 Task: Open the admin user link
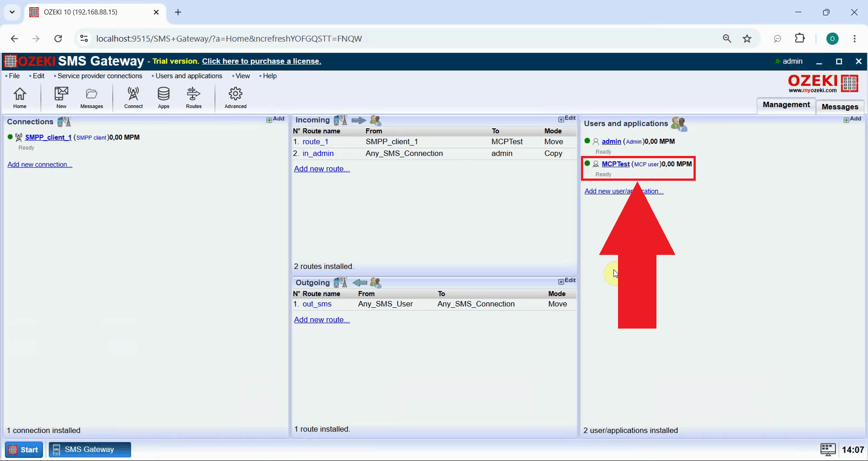[611, 141]
